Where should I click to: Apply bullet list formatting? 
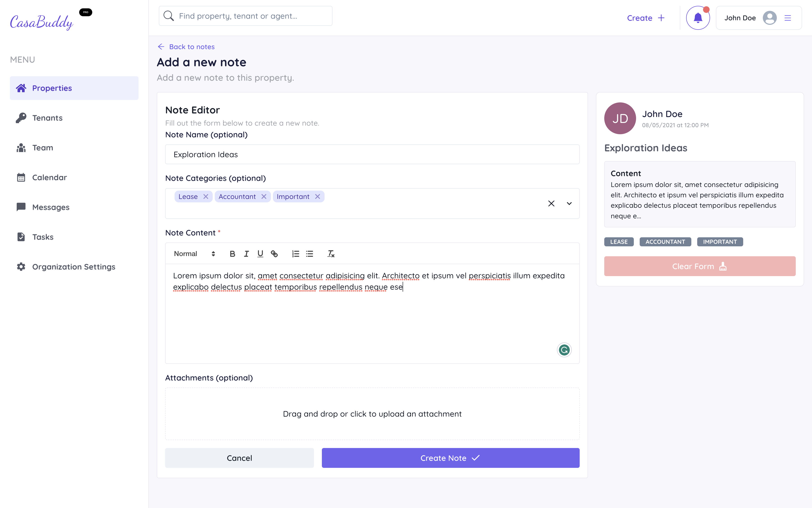(x=309, y=254)
